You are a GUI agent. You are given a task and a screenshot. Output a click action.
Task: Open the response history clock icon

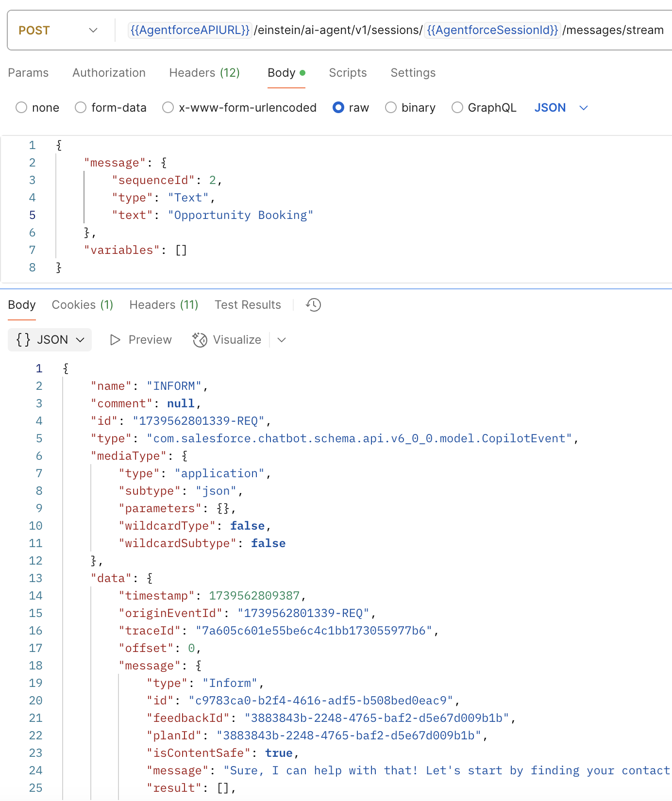click(x=313, y=305)
